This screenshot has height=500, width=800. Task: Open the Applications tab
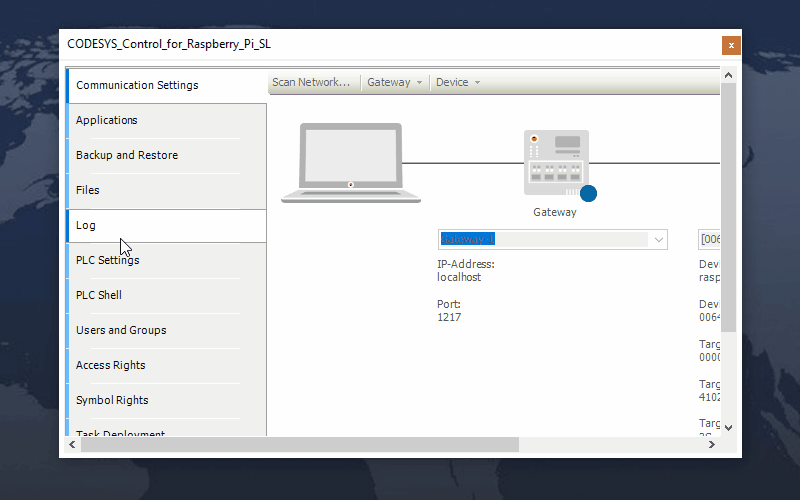107,120
